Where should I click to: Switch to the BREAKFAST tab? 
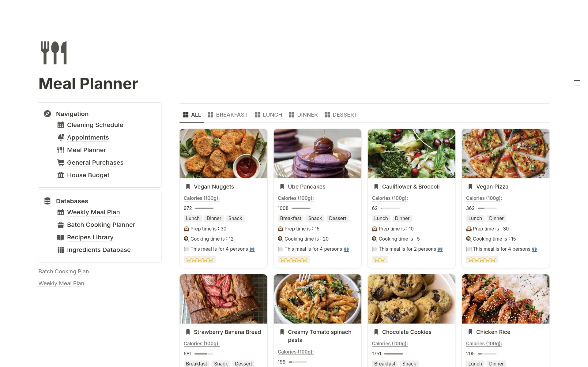[232, 114]
